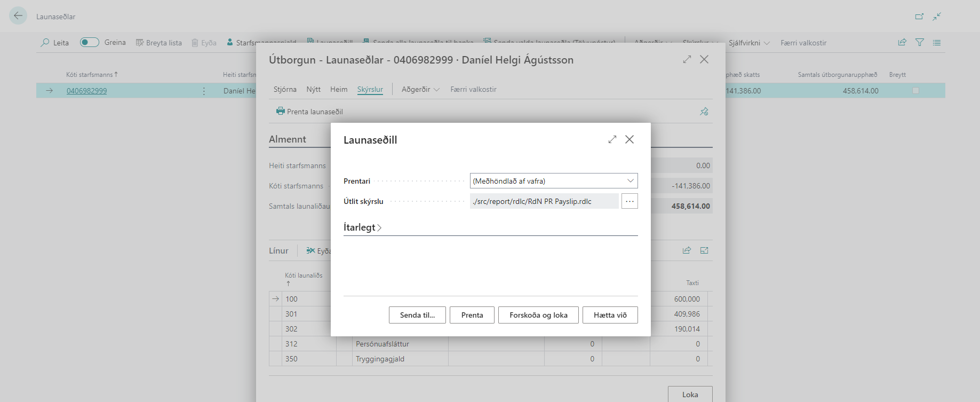Click the back arrow icon
This screenshot has height=402, width=980.
tap(18, 15)
